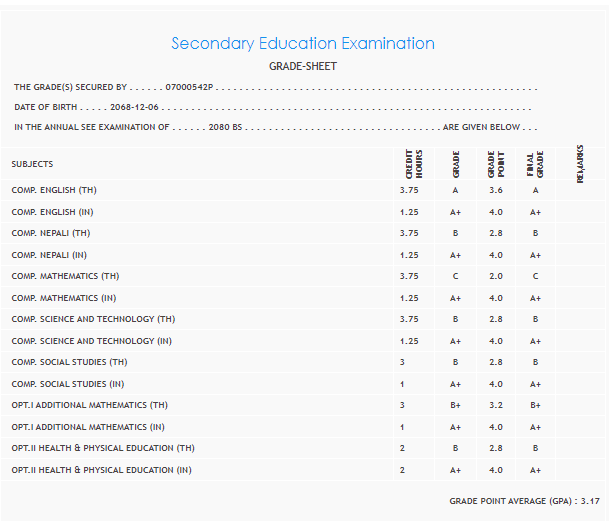This screenshot has width=609, height=521.
Task: Click COMP. SCIENCE AND TECHNOLOGY (TH) subject
Action: pyautogui.click(x=93, y=319)
